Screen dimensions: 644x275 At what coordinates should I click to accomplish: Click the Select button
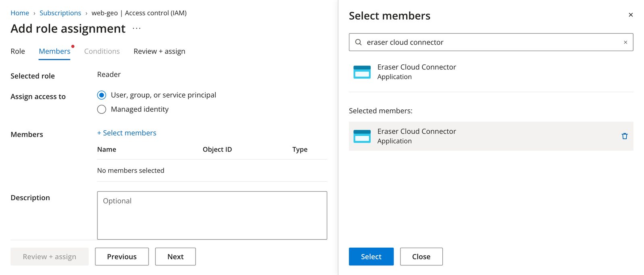pyautogui.click(x=371, y=257)
